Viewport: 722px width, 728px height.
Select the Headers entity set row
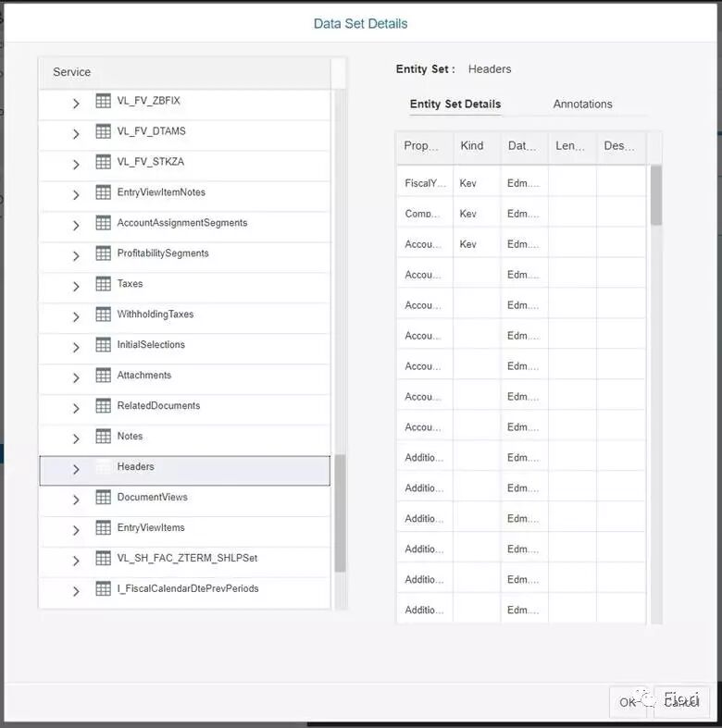(185, 470)
